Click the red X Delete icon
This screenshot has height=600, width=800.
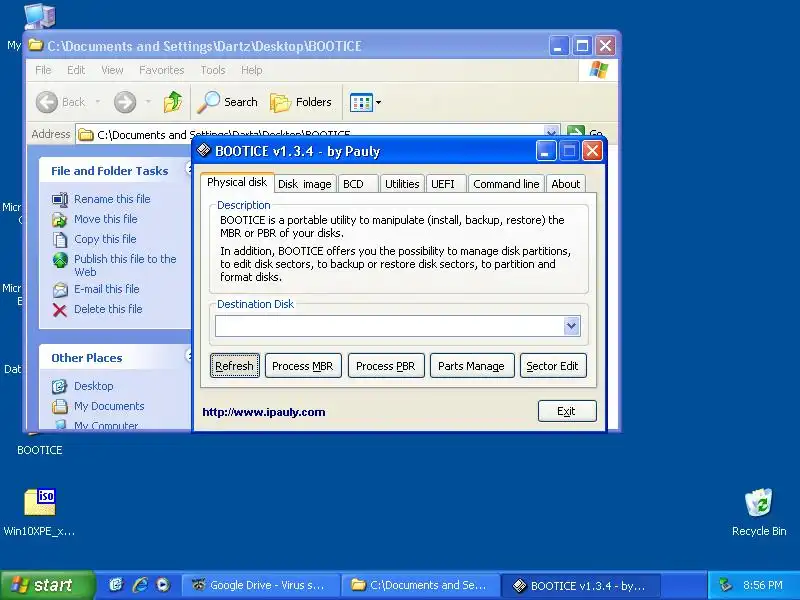[60, 310]
